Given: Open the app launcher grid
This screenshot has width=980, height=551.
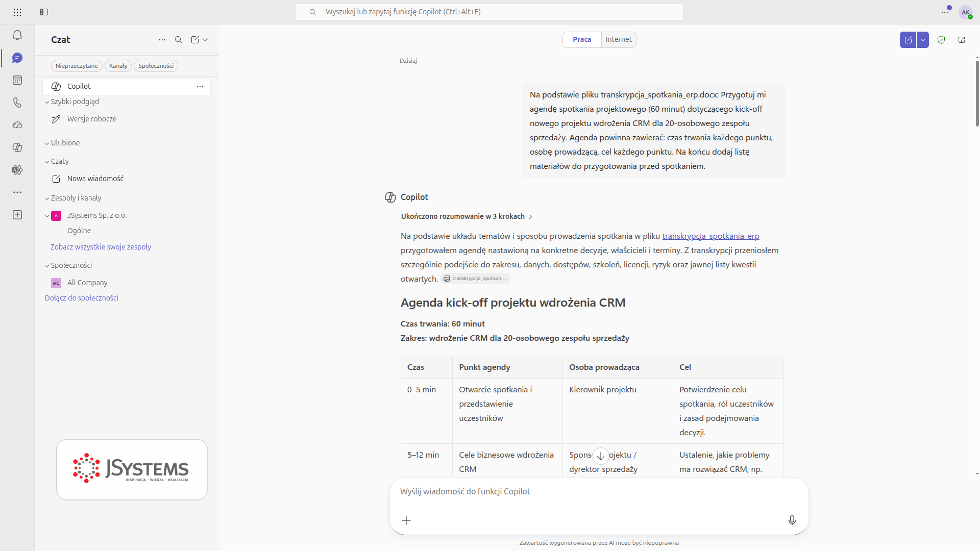Looking at the screenshot, I should coord(17,12).
